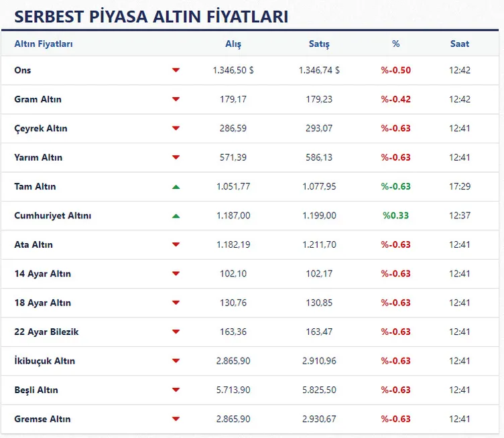Open the Beşli Altın link
The width and height of the screenshot is (504, 438).
tap(36, 390)
